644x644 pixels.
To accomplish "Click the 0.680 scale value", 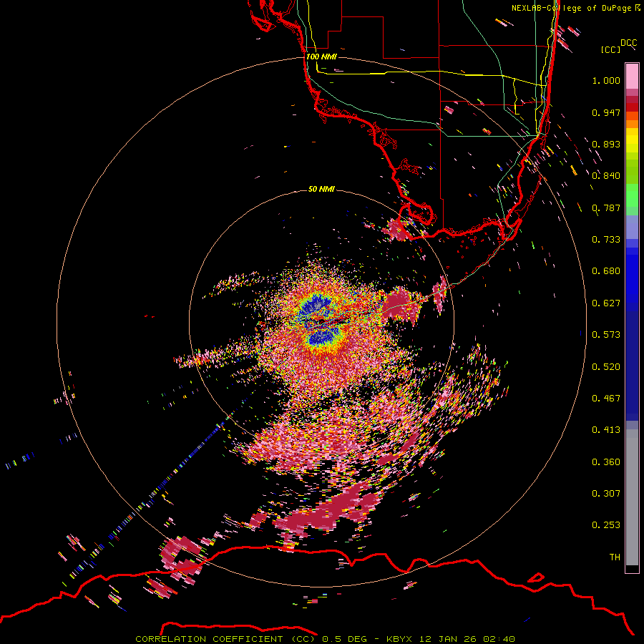I will (x=606, y=271).
